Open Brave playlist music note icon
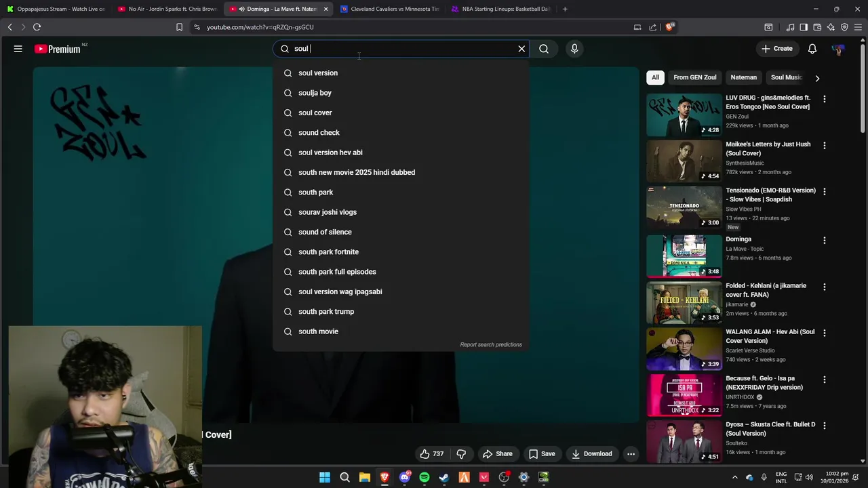Image resolution: width=868 pixels, height=488 pixels. [x=790, y=27]
